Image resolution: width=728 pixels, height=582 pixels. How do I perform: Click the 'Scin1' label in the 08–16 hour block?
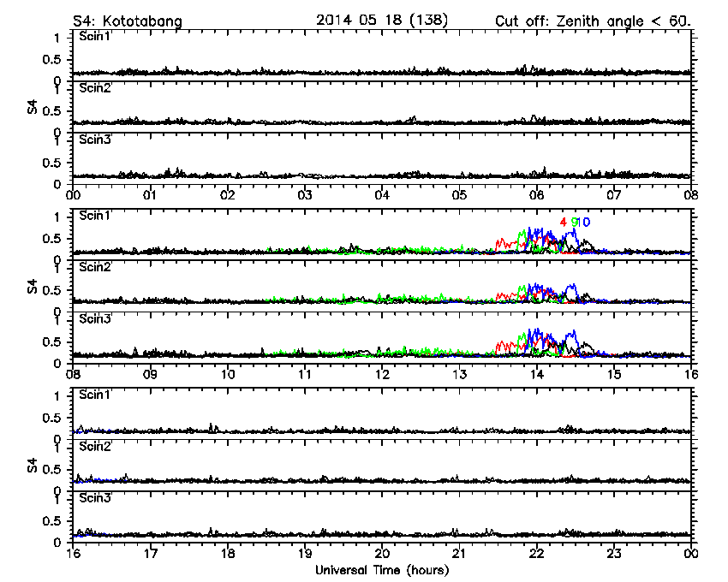click(x=95, y=216)
